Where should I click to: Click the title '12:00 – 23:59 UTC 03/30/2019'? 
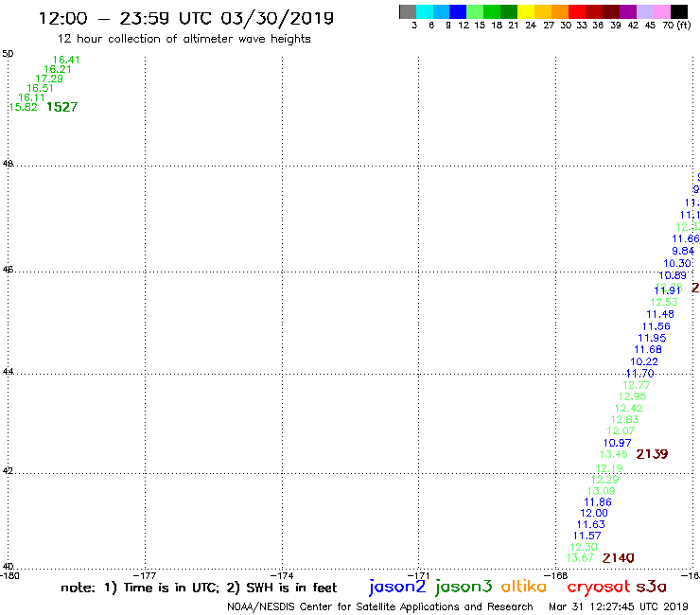[x=186, y=18]
